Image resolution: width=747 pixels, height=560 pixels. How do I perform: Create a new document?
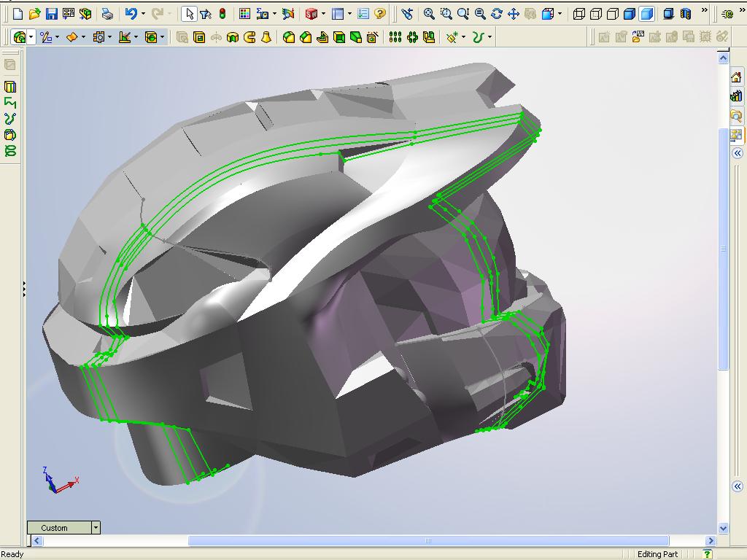click(18, 14)
